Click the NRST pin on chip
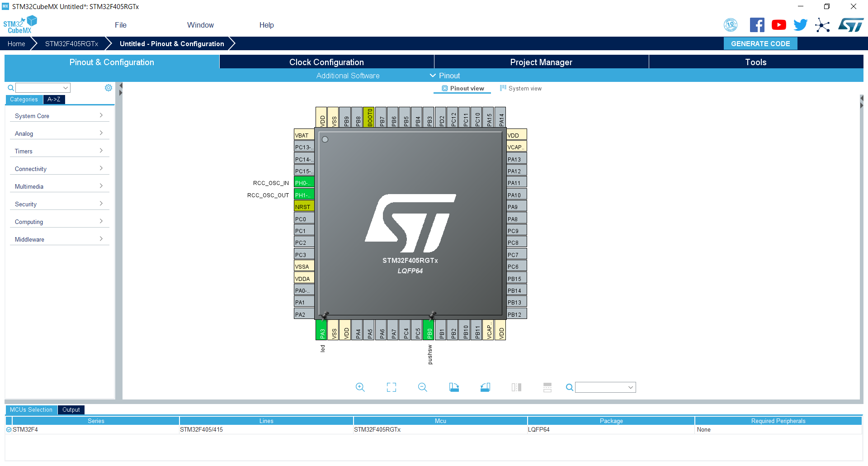The width and height of the screenshot is (868, 466). coord(304,207)
